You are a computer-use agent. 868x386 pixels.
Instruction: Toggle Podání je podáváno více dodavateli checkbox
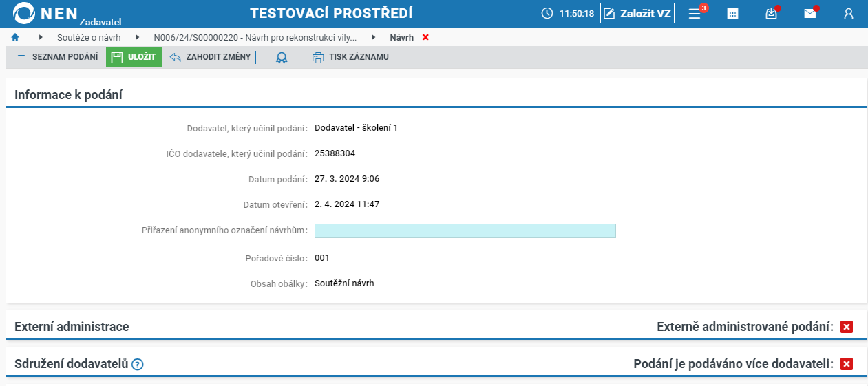click(847, 364)
